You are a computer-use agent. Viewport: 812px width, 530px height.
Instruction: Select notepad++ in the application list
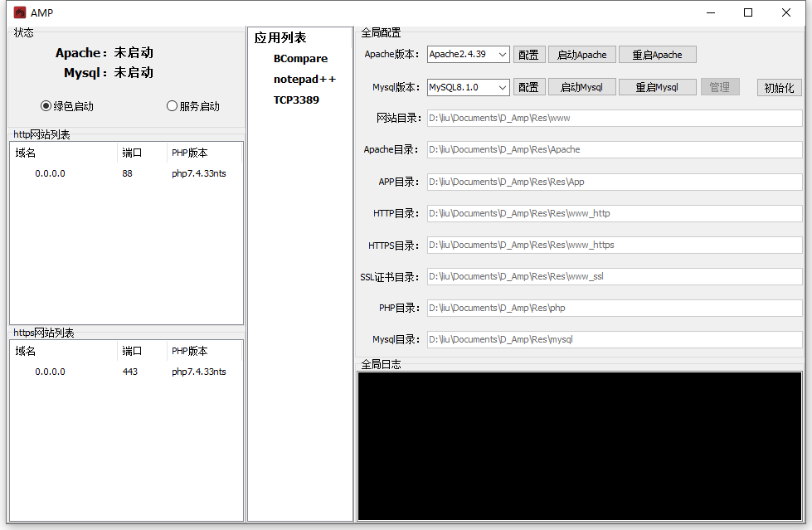tap(304, 80)
